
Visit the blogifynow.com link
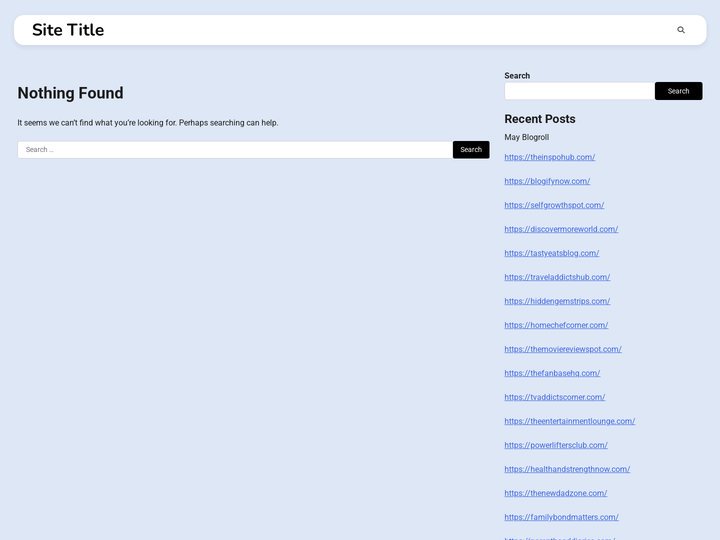(547, 181)
